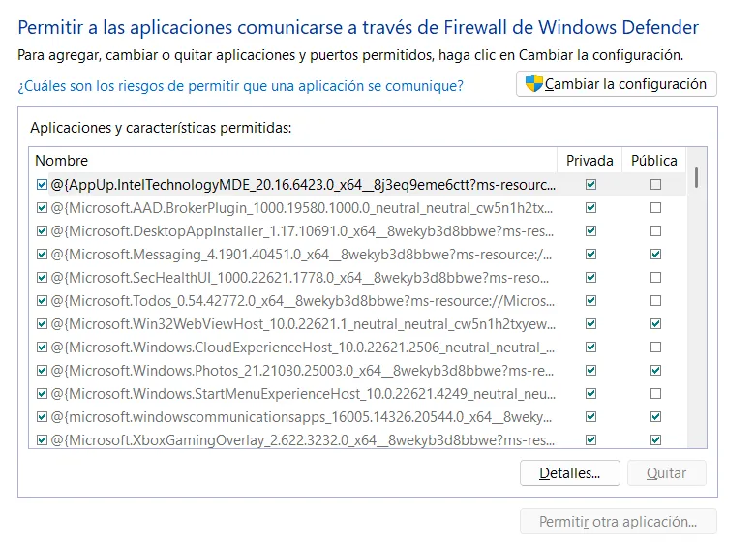Select the @{AppUp.IntelTechnologyMDE_20.16.6423.0 row text
Screen dimensions: 756x544
tap(303, 185)
